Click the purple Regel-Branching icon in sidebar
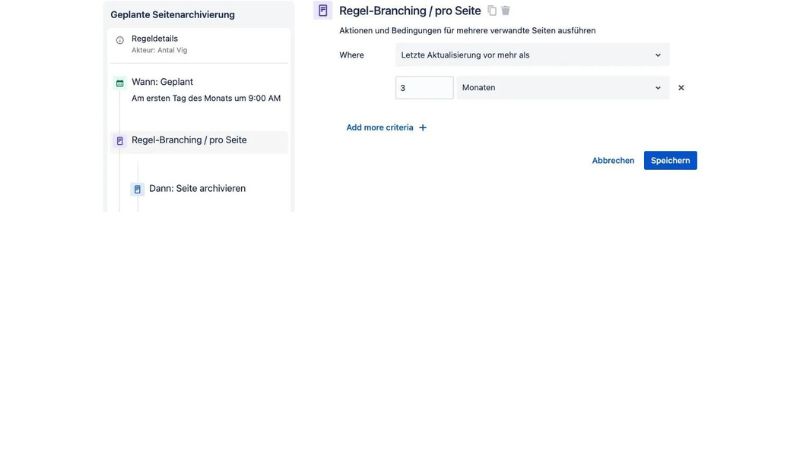800x450 pixels. point(120,141)
